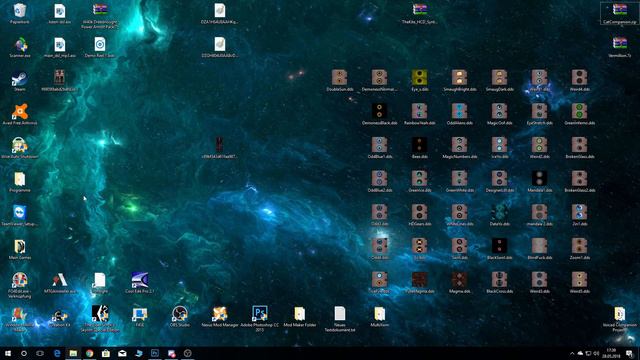
Task: Select the WhiteLines.dds file
Action: tap(460, 215)
